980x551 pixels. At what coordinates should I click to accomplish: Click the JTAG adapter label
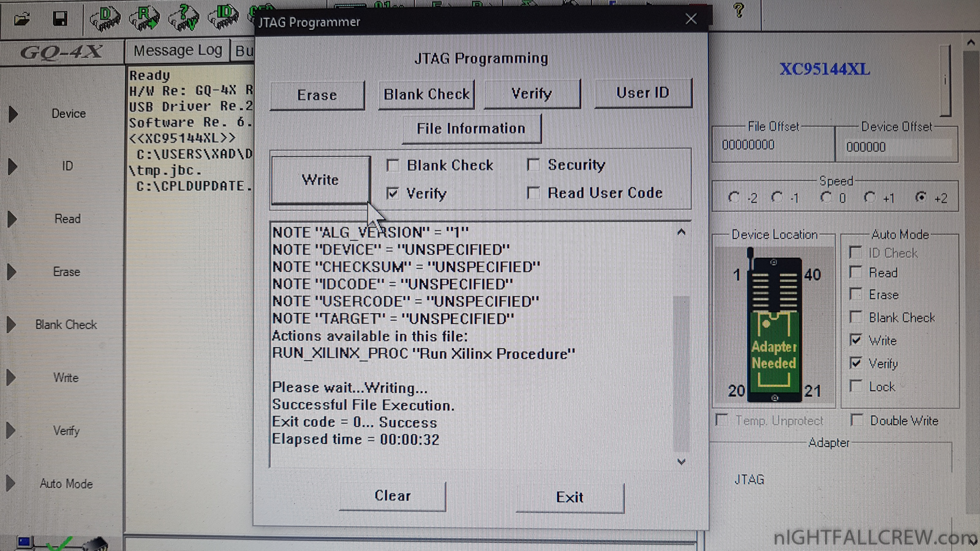pyautogui.click(x=749, y=479)
